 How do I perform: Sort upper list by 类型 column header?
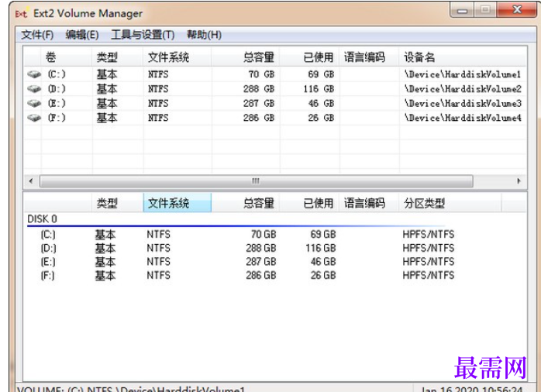[x=117, y=57]
